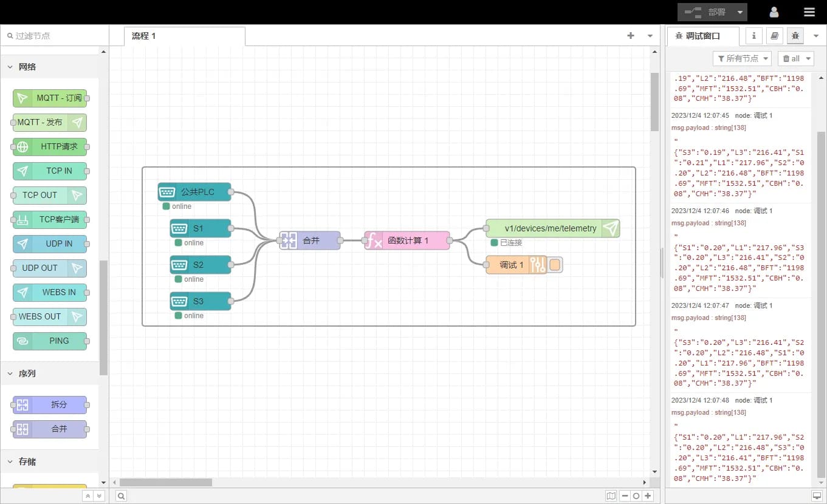Select the 函数计算 1 function node
827x504 pixels.
coord(408,240)
